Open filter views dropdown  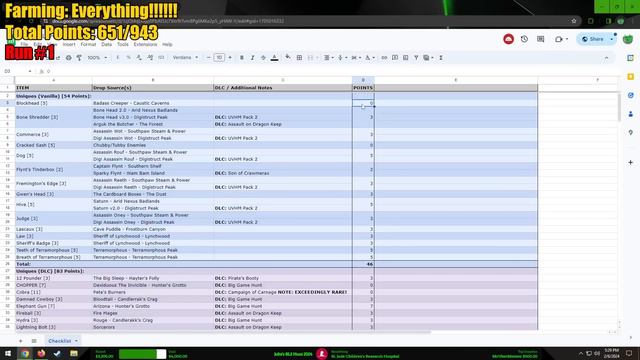click(428, 58)
